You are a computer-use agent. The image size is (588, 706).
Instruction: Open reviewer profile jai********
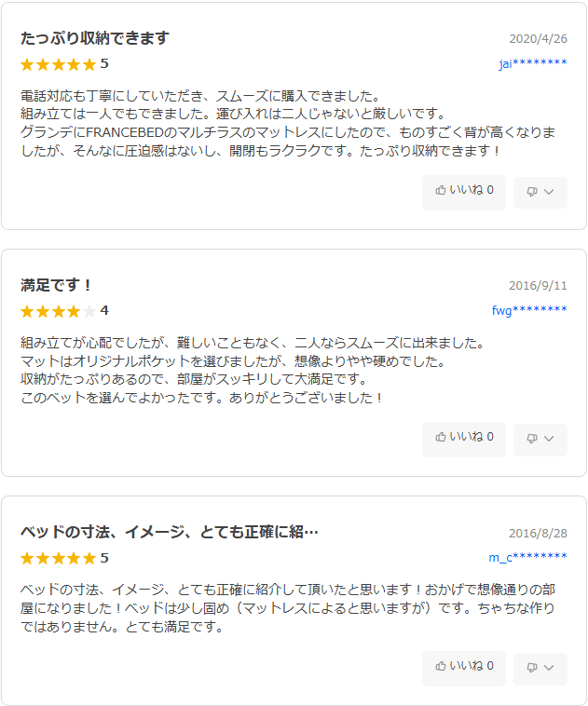point(532,63)
